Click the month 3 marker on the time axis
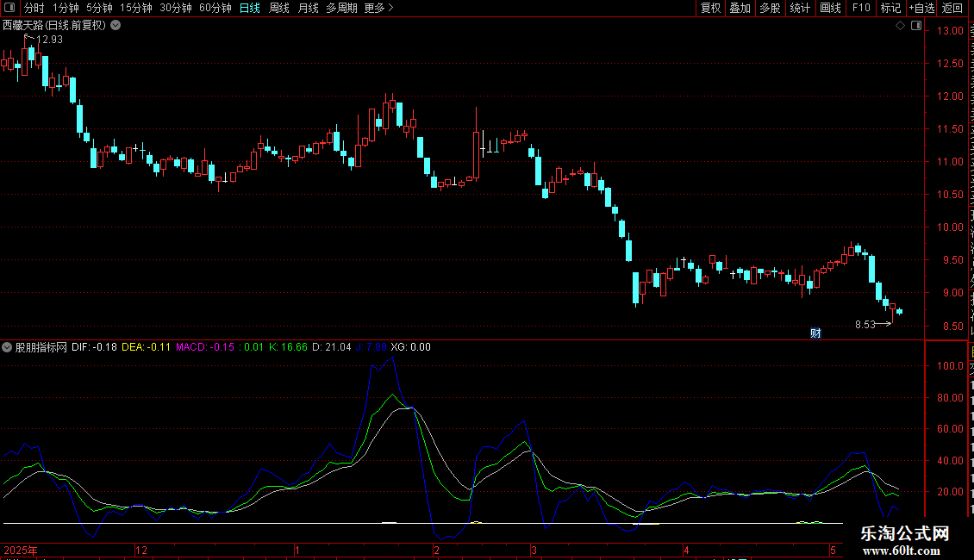 pyautogui.click(x=534, y=550)
